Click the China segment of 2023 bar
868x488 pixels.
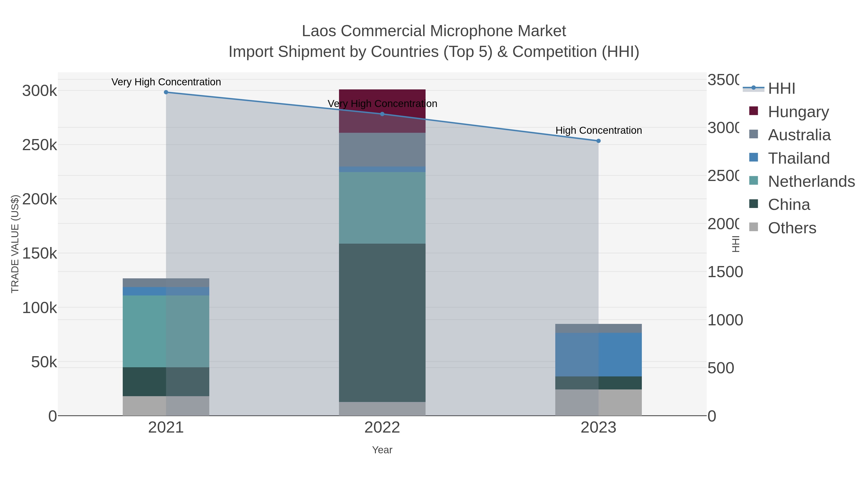[598, 383]
